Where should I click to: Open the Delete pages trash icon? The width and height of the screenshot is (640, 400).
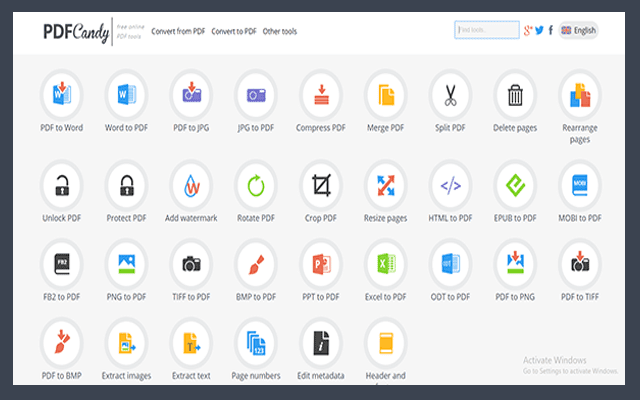[x=515, y=96]
